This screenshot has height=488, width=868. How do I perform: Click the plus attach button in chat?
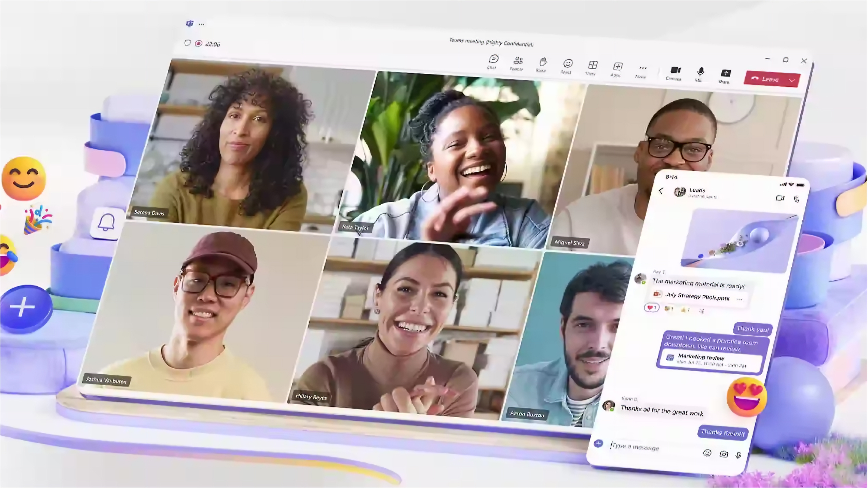(x=598, y=444)
